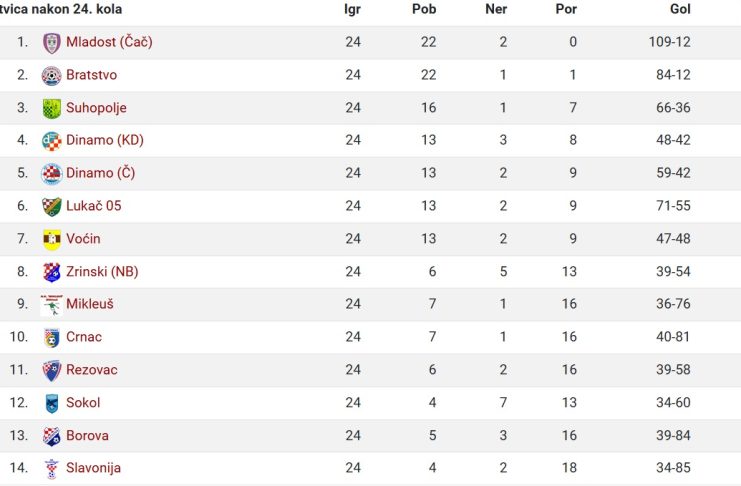
Task: Click the Pob column header
Action: 424,9
